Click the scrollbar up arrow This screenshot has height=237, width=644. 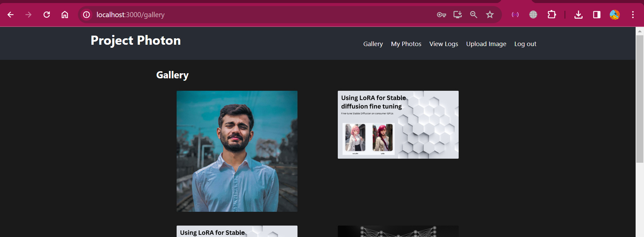click(640, 31)
